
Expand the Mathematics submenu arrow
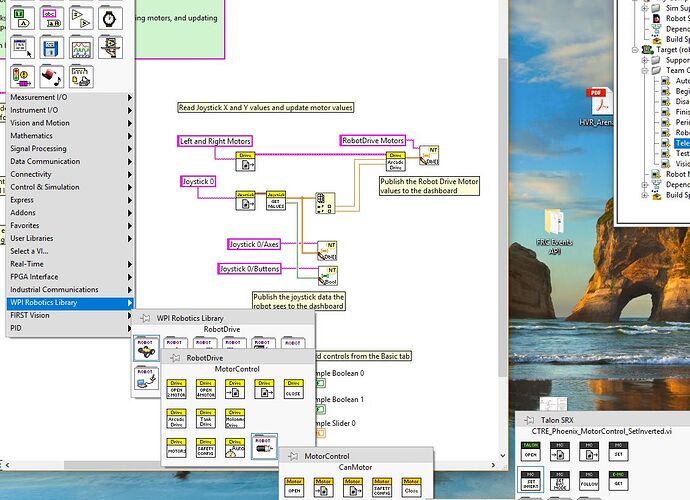130,136
